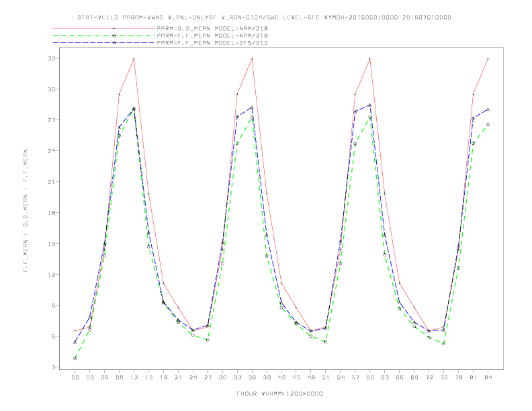Click y-axis tick label 27
This screenshot has height=411, width=532.
pyautogui.click(x=52, y=120)
